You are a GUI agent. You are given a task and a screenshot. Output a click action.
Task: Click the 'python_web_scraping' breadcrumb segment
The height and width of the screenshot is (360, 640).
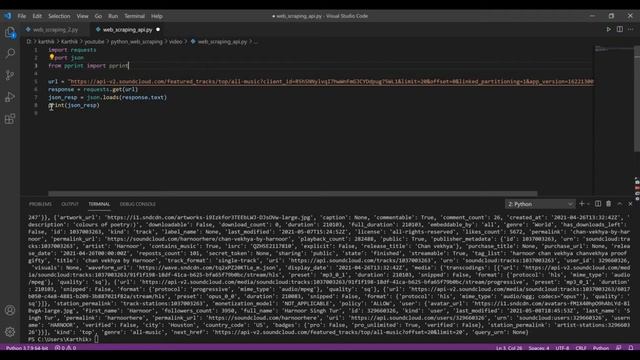tap(136, 42)
